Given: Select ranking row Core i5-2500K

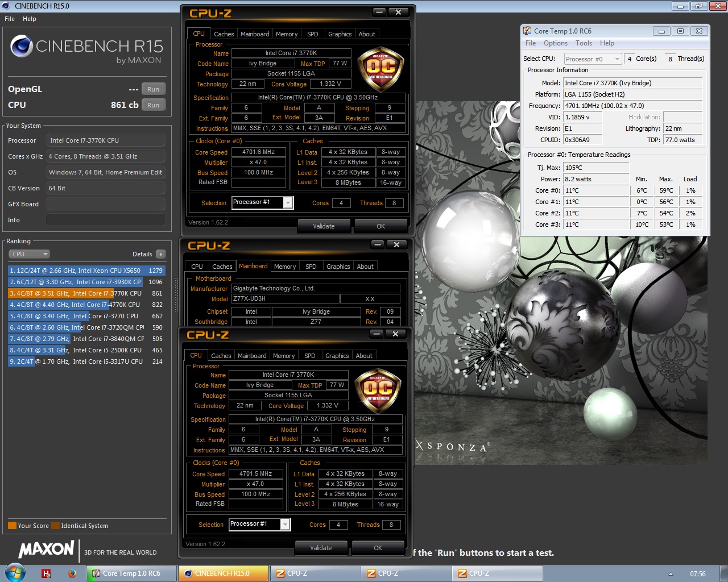Looking at the screenshot, I should [86, 350].
